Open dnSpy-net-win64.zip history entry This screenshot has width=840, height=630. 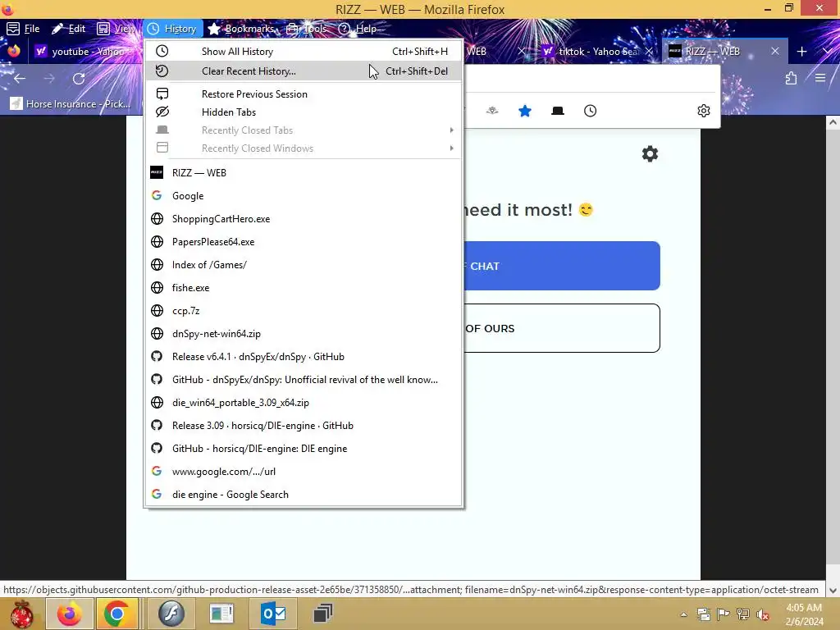point(304,335)
